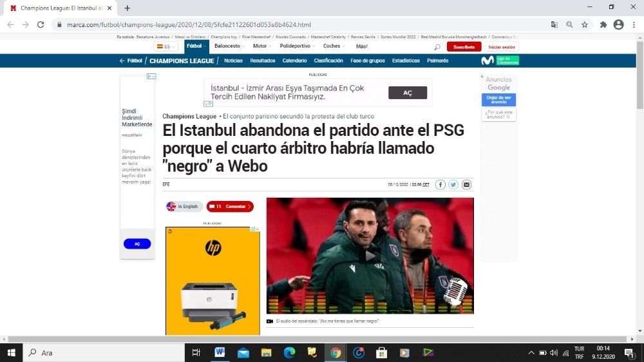Share the article on Facebook

(440, 184)
